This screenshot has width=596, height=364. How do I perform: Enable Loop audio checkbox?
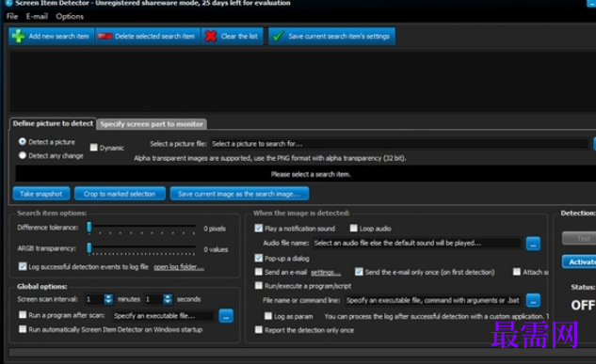tap(353, 229)
